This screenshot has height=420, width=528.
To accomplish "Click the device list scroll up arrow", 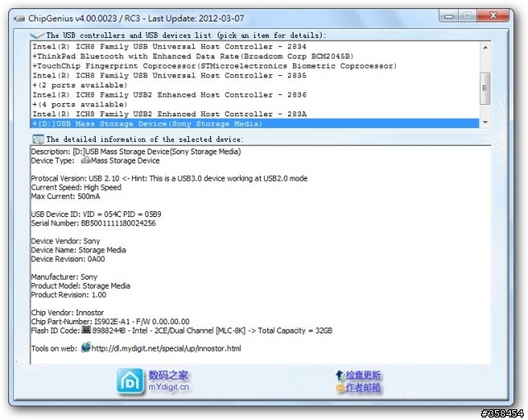I will pos(485,48).
